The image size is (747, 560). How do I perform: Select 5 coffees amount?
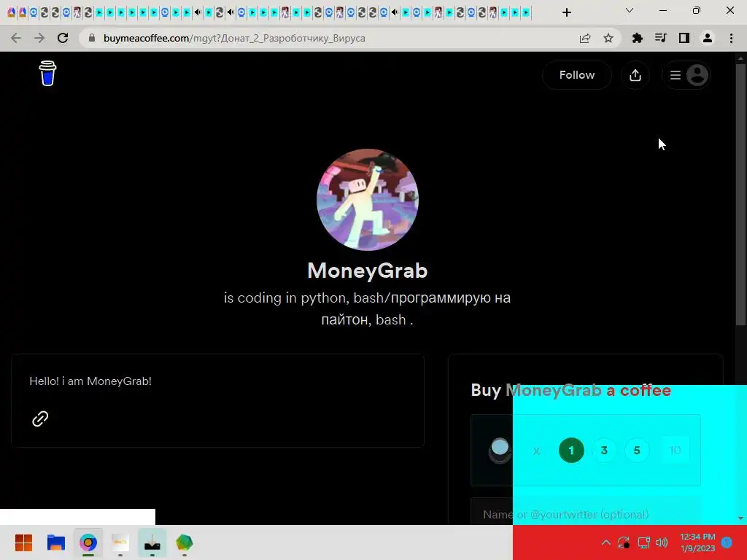tap(637, 450)
